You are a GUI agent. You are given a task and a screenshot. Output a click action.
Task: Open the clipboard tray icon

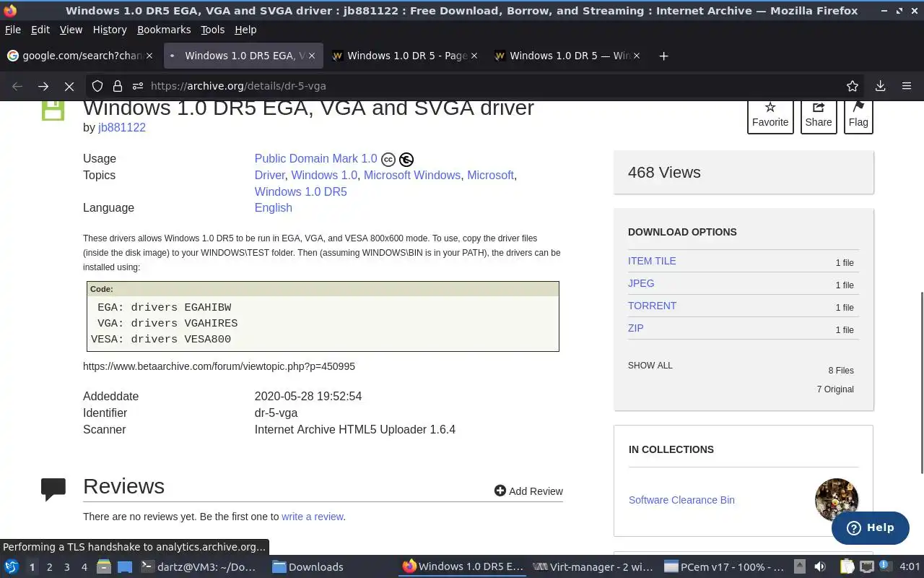point(847,567)
